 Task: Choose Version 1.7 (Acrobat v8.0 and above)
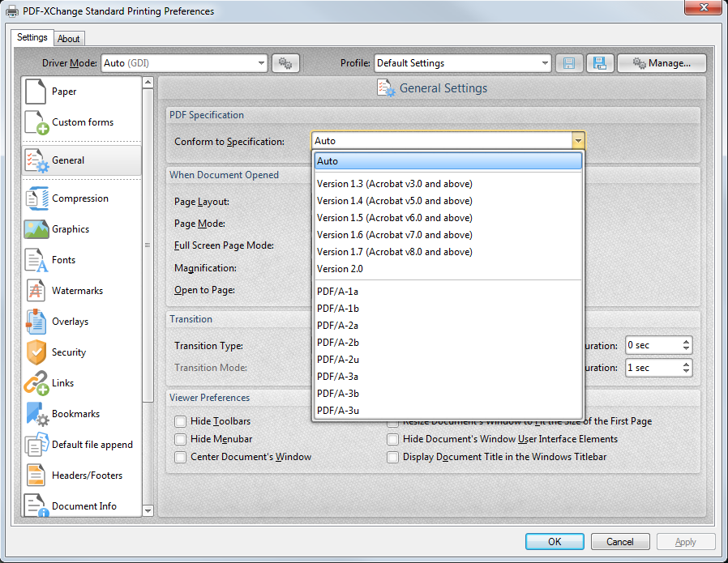[x=448, y=252]
